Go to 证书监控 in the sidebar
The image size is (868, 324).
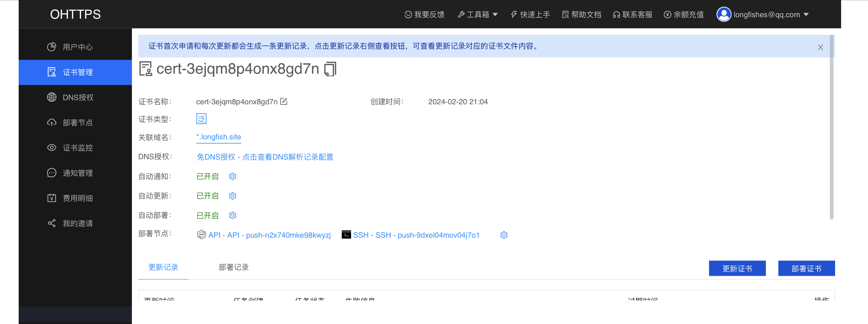(x=77, y=148)
